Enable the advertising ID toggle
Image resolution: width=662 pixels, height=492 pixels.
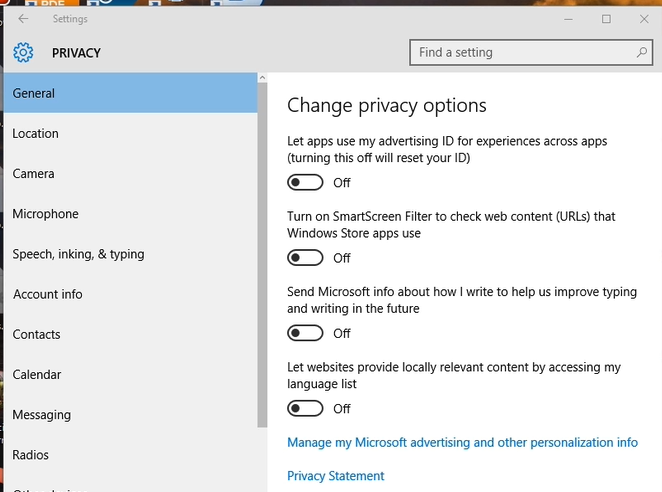point(305,182)
